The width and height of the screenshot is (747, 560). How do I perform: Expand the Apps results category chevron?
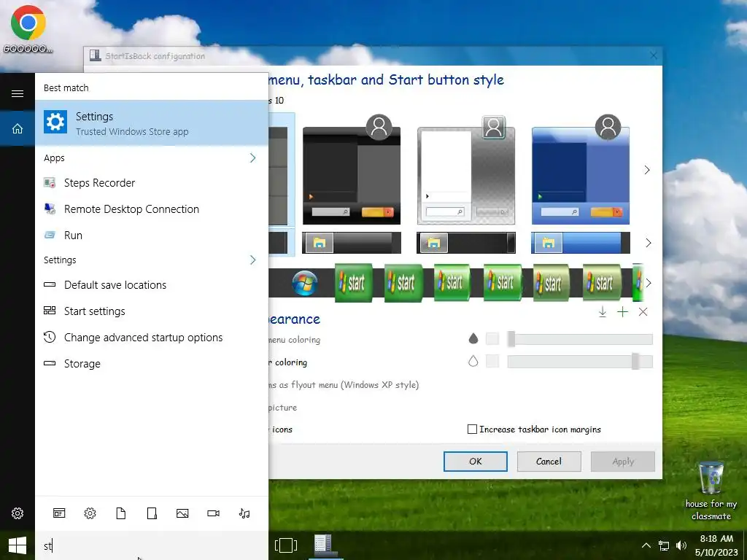tap(253, 157)
